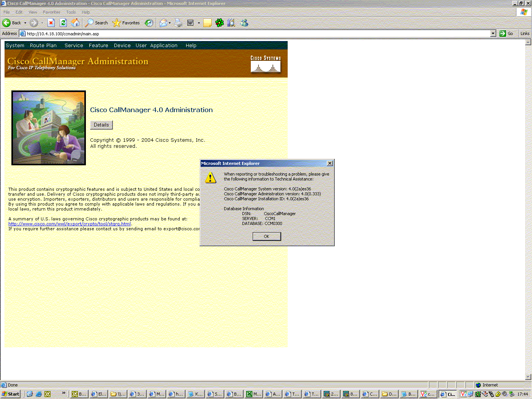Click the Details button
532x399 pixels.
click(x=101, y=125)
